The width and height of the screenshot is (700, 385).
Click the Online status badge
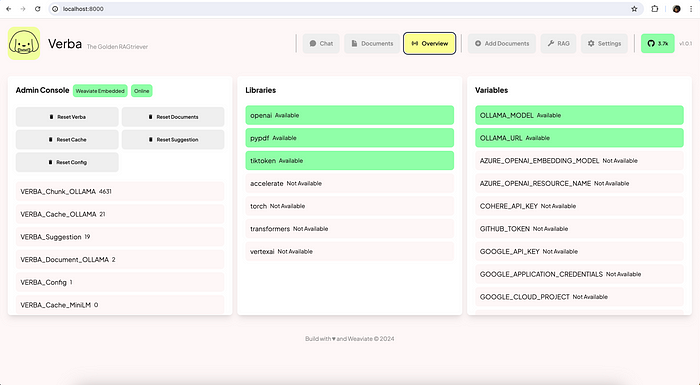pos(142,91)
